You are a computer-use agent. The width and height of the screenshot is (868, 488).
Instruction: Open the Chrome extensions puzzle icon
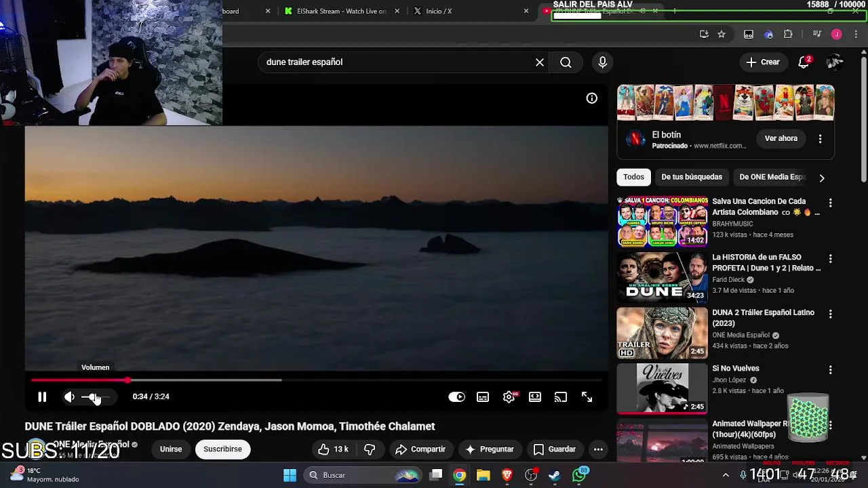point(788,35)
